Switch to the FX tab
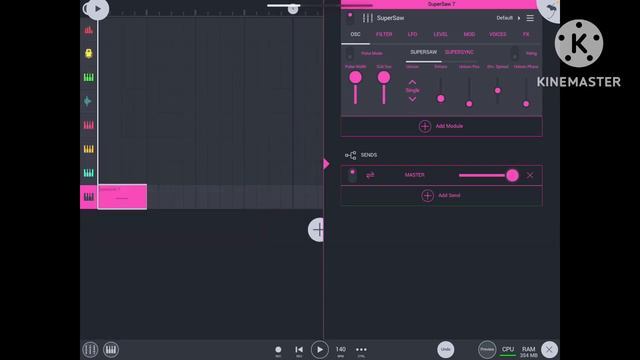This screenshot has width=640, height=360. (x=526, y=34)
